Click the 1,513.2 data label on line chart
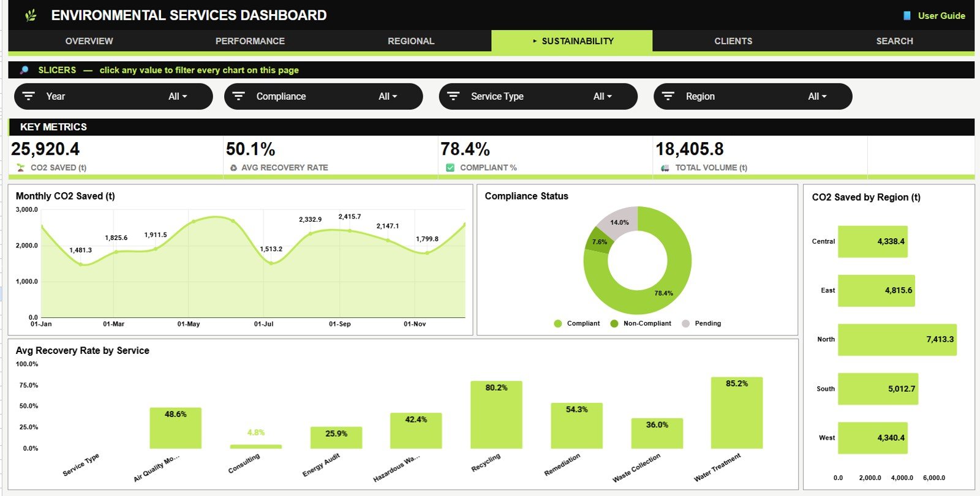The width and height of the screenshot is (980, 496). click(271, 249)
